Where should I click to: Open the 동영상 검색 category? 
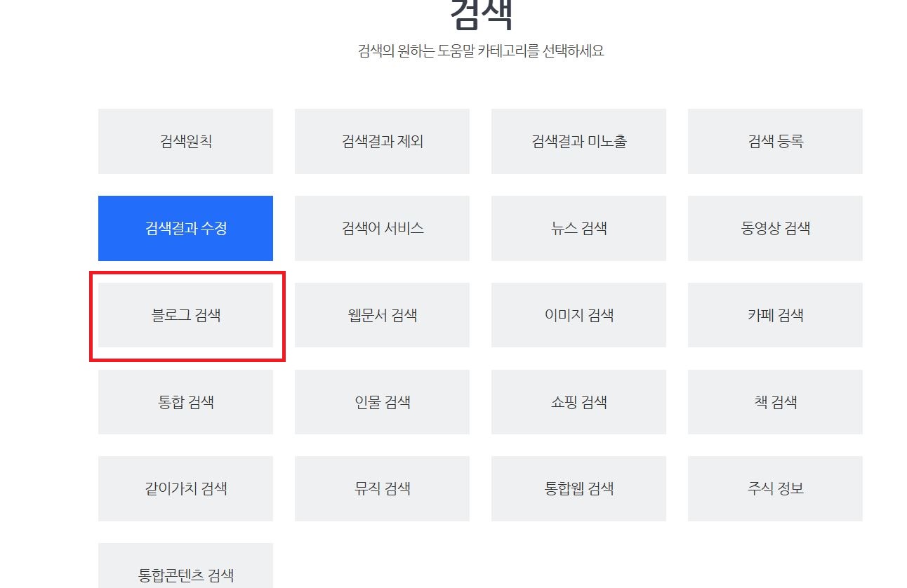click(x=775, y=228)
